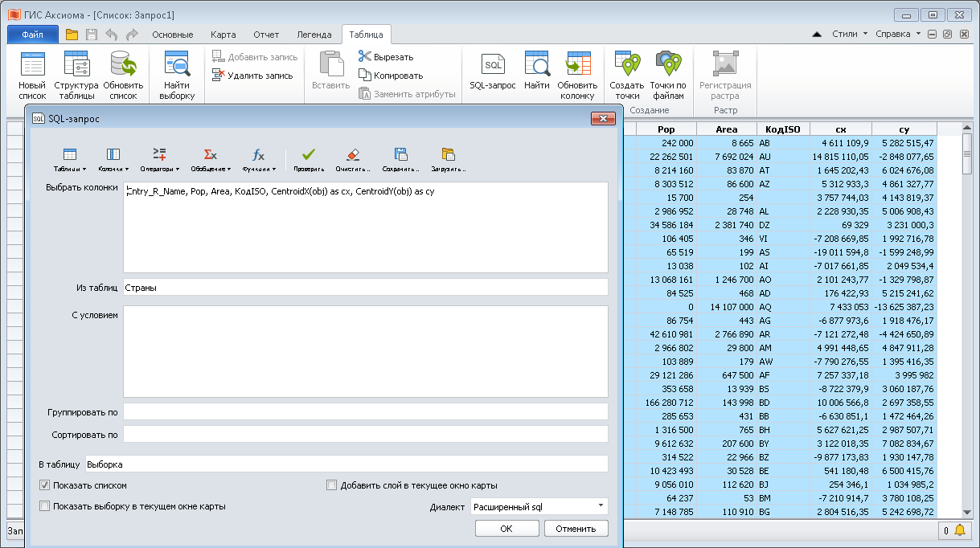Viewport: 980px width, 548px height.
Task: Click the vertical scrollbar of the table
Action: (x=966, y=321)
